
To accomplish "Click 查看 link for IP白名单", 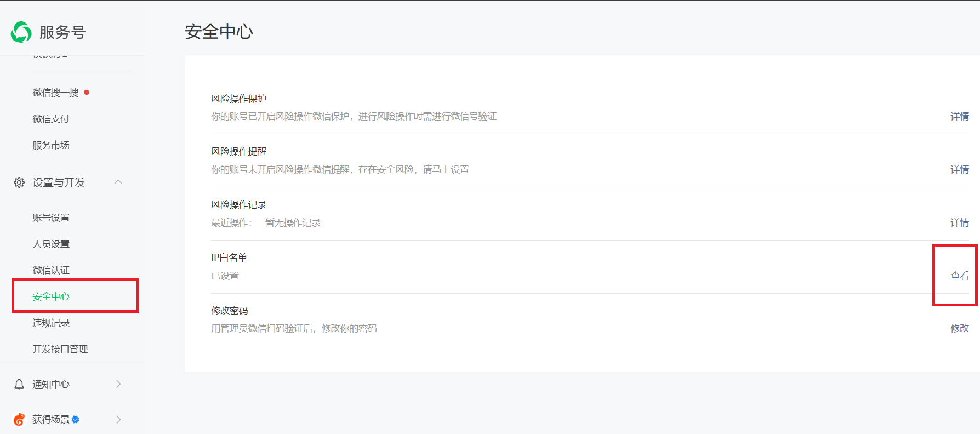I will click(959, 276).
